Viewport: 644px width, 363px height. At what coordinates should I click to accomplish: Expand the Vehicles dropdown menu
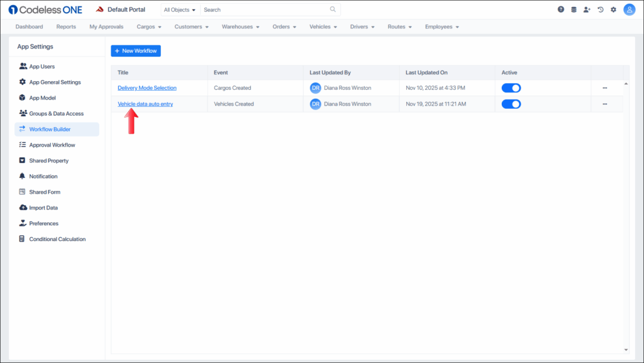(x=323, y=26)
